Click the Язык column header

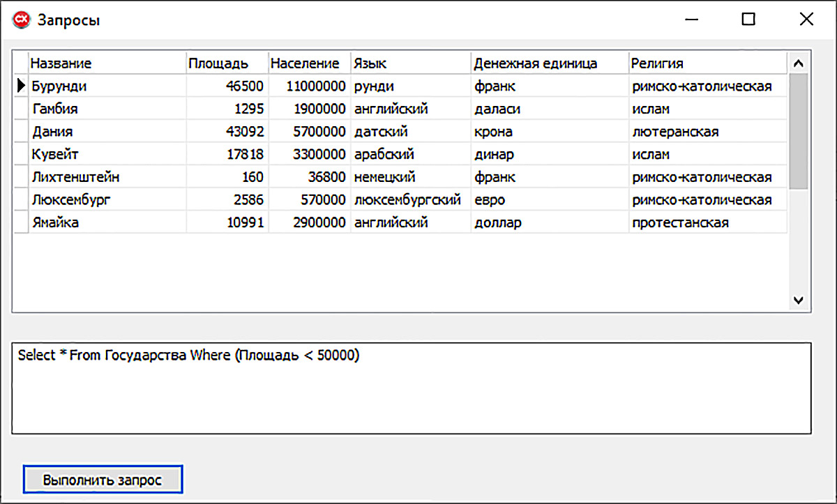pos(410,63)
